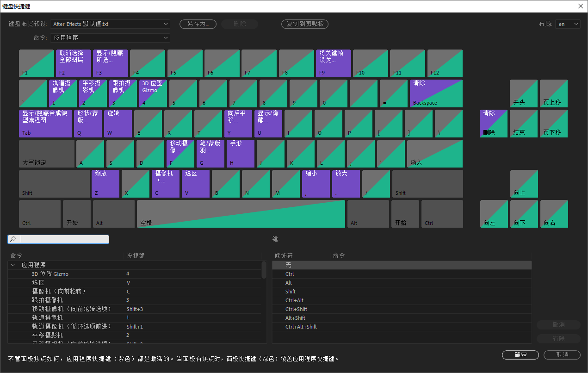Click the V 选区 key on virtual keyboard
This screenshot has width=588, height=373.
click(x=195, y=183)
